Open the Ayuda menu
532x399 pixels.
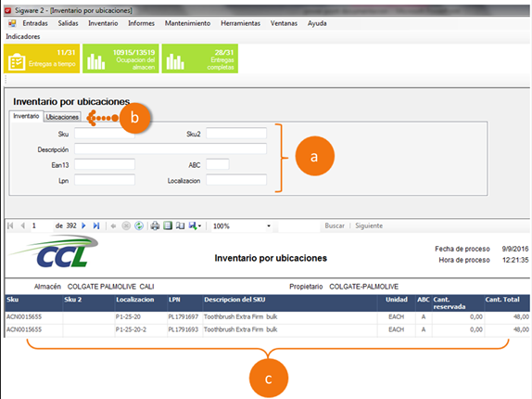[317, 23]
